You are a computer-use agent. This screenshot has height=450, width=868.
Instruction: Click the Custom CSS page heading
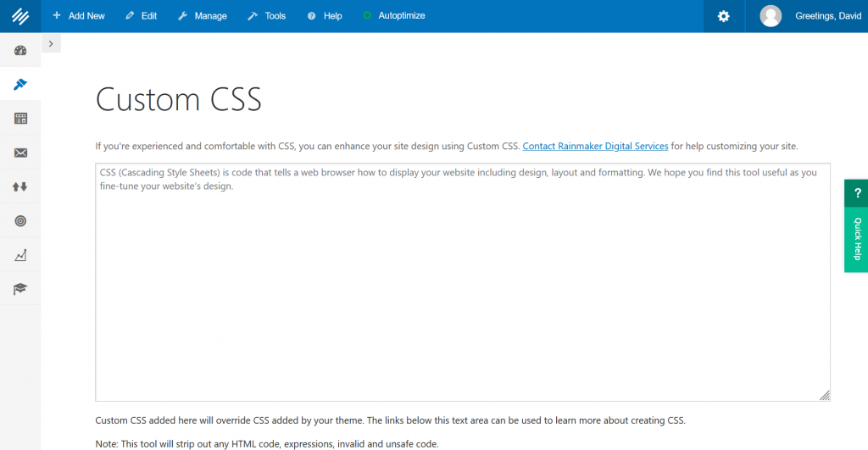tap(178, 100)
